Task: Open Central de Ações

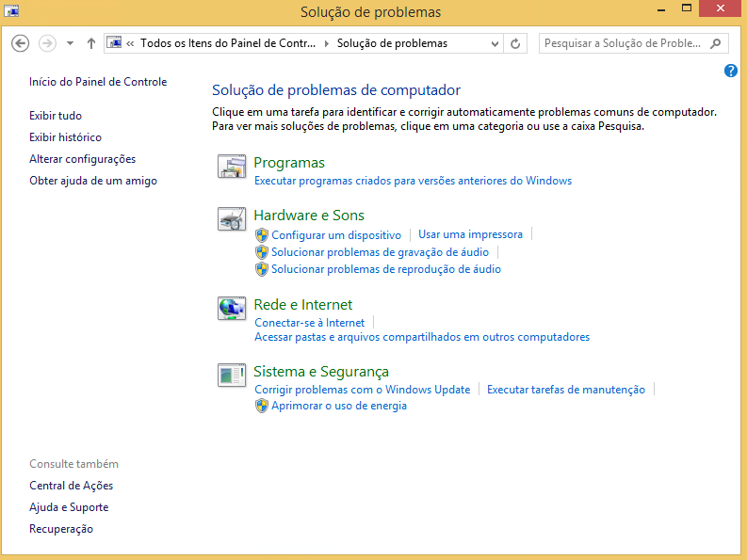Action: point(72,486)
